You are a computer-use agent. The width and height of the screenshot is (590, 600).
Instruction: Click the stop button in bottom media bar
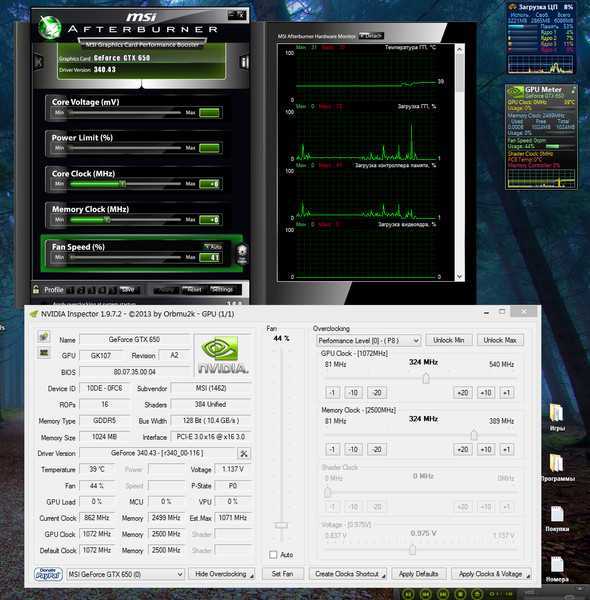click(460, 594)
